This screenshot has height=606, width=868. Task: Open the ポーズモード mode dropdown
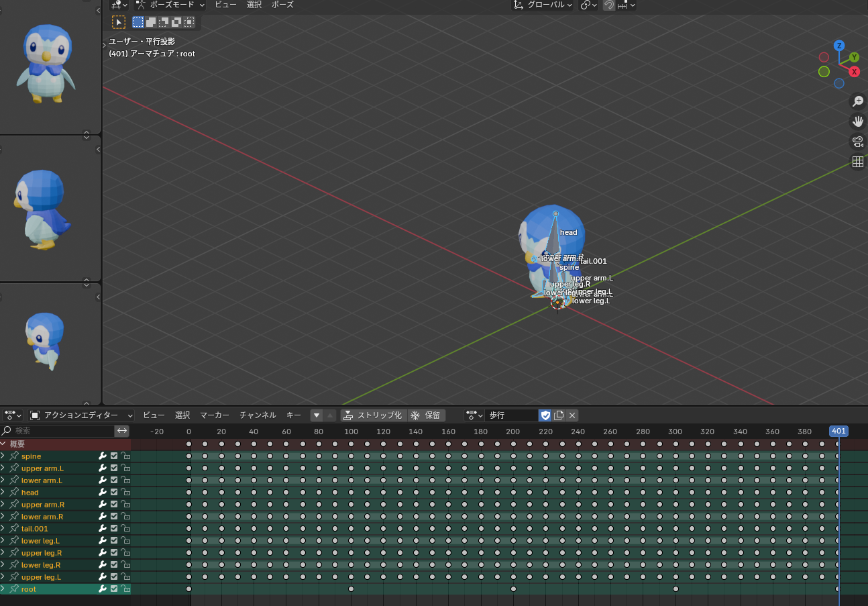(171, 5)
